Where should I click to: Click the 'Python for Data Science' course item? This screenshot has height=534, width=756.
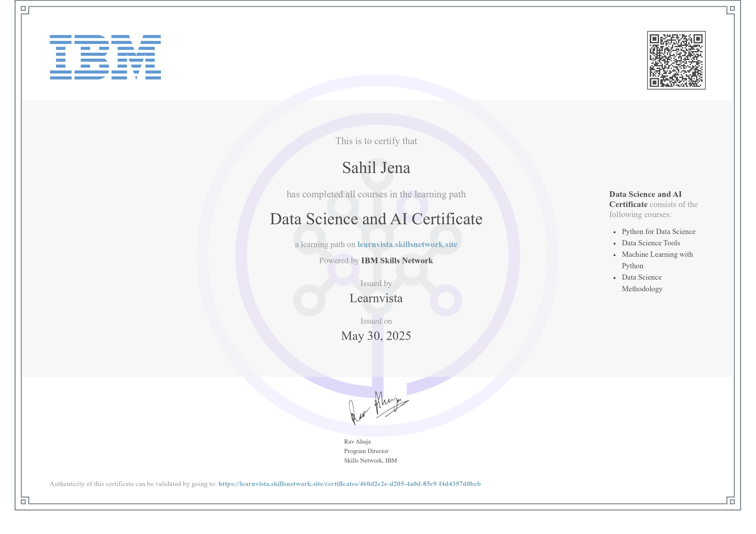tap(659, 232)
